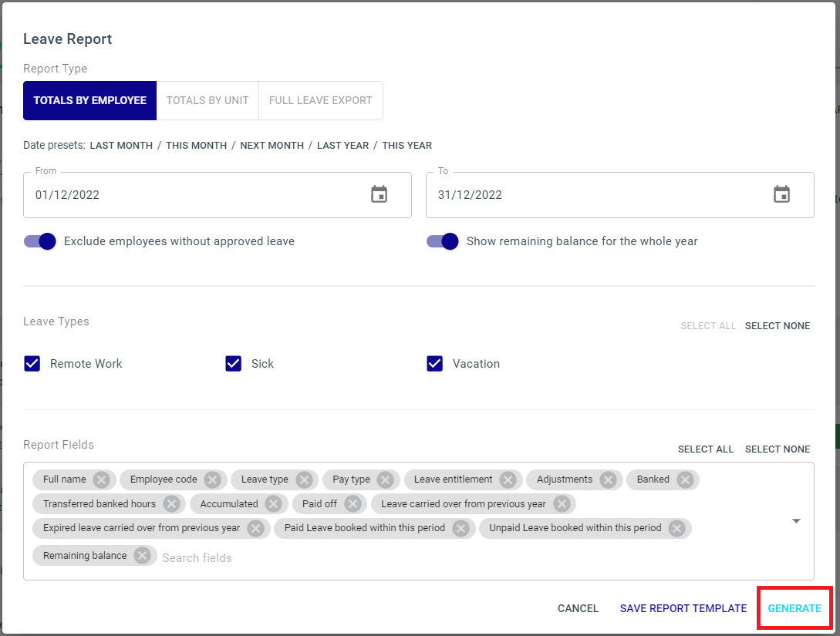The width and height of the screenshot is (840, 636).
Task: Switch to Full Leave Export report type
Action: [320, 101]
